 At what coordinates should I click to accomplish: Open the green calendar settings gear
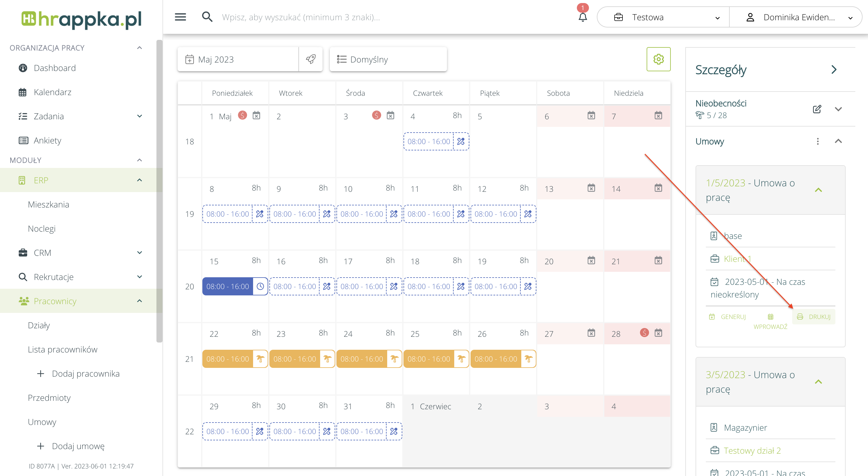pos(658,59)
